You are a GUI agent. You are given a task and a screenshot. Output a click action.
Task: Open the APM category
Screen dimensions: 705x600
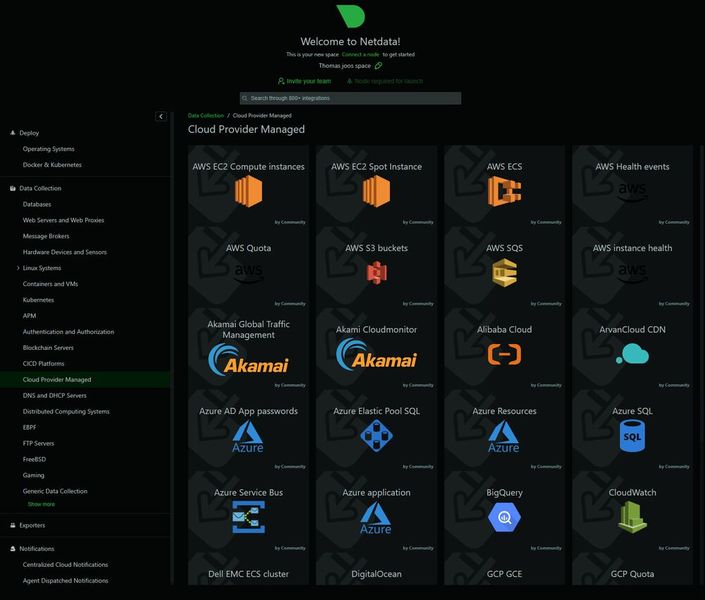29,316
